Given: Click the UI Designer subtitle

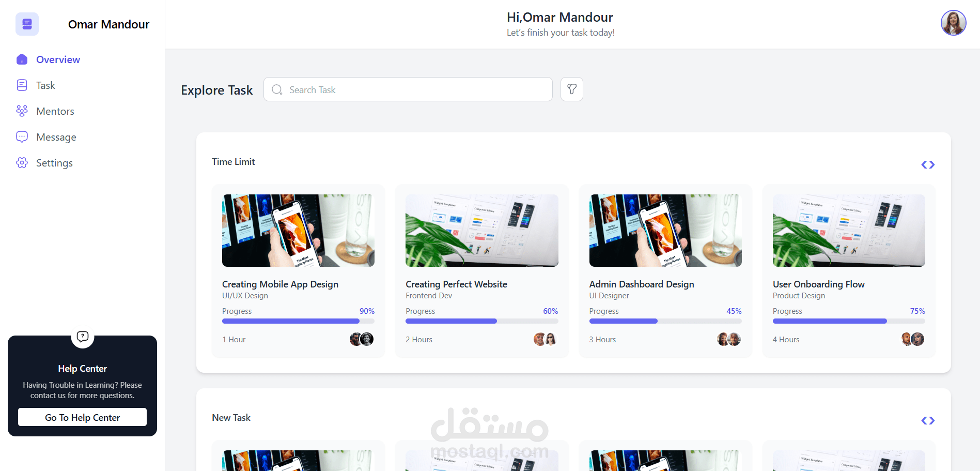Looking at the screenshot, I should [609, 296].
